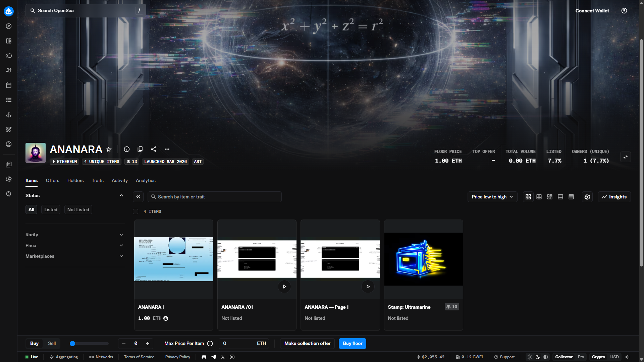This screenshot has width=644, height=362.
Task: Open the Discord icon in footer
Action: [x=204, y=357]
